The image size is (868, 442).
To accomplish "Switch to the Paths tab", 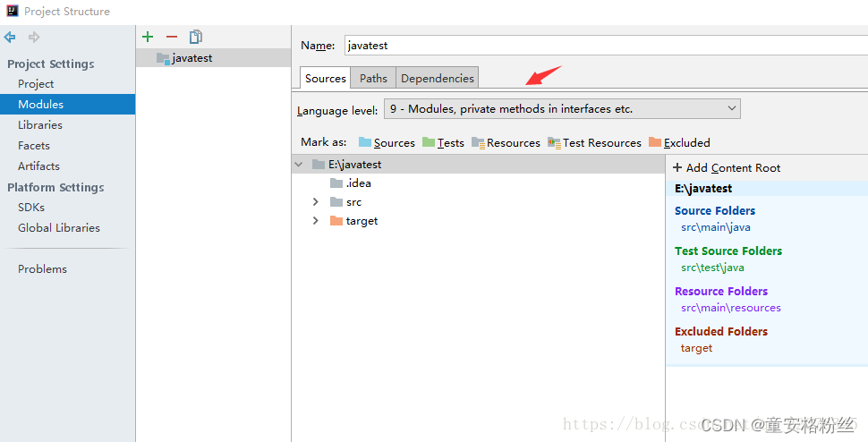I will (374, 78).
